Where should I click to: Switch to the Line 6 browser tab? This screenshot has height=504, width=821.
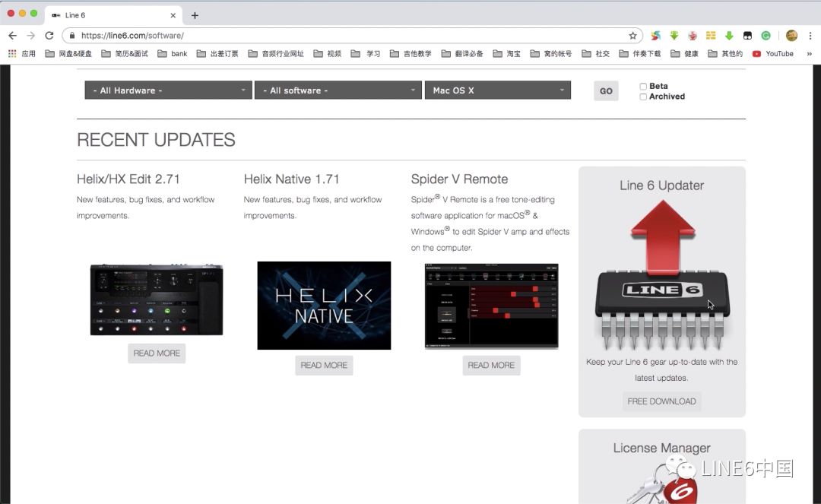(113, 15)
